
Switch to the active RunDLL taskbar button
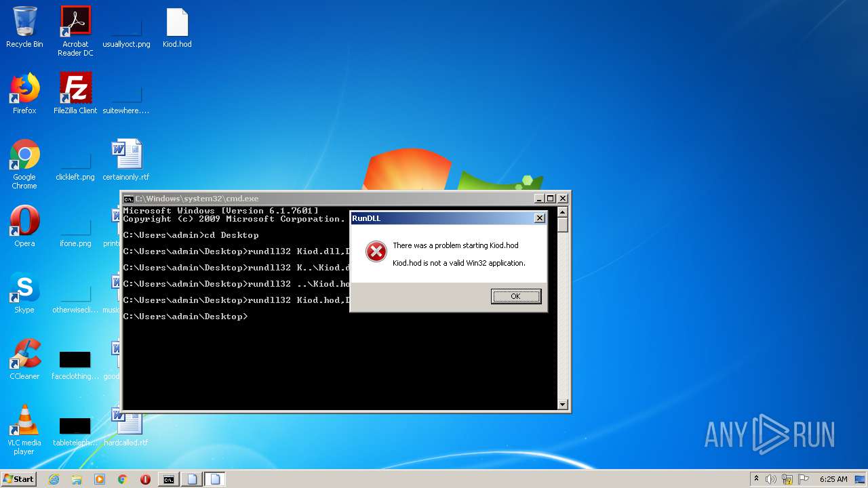[215, 479]
